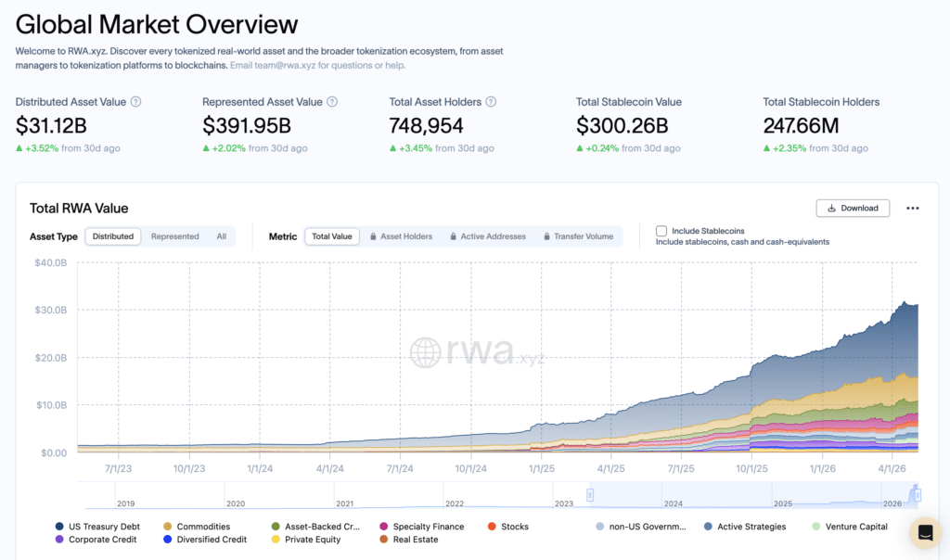Toggle US Treasury Debt legend swatch
This screenshot has width=950, height=560.
[59, 527]
